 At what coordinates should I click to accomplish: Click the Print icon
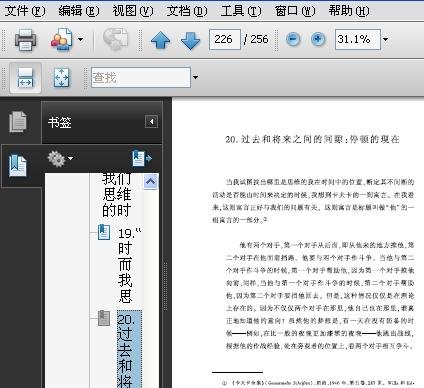point(26,40)
